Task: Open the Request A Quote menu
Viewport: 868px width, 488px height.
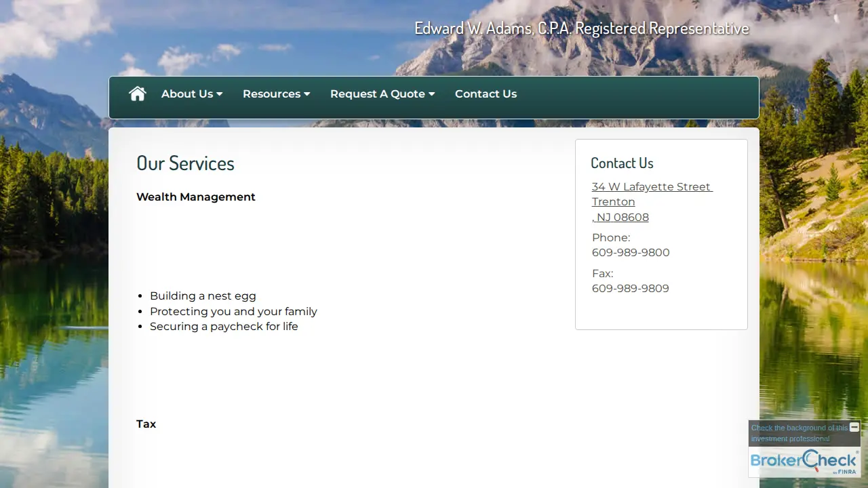Action: (382, 94)
